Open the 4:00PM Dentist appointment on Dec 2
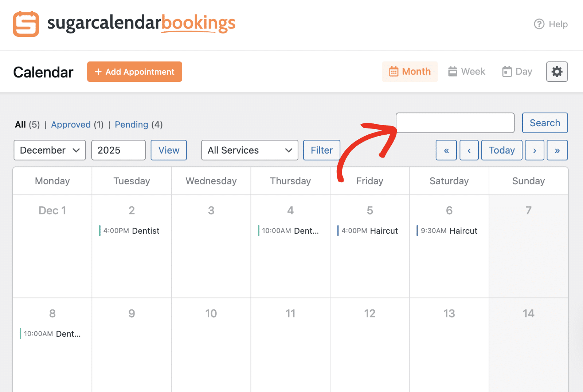583x392 pixels. [131, 231]
